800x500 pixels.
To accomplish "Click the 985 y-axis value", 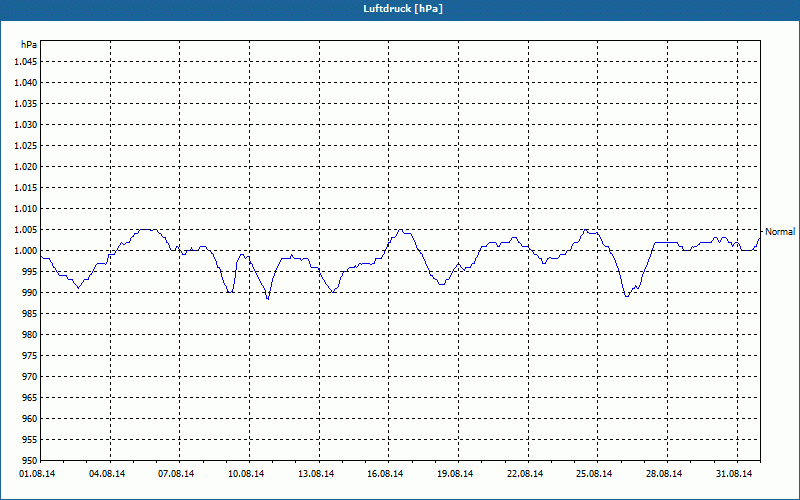I will 31,314.
